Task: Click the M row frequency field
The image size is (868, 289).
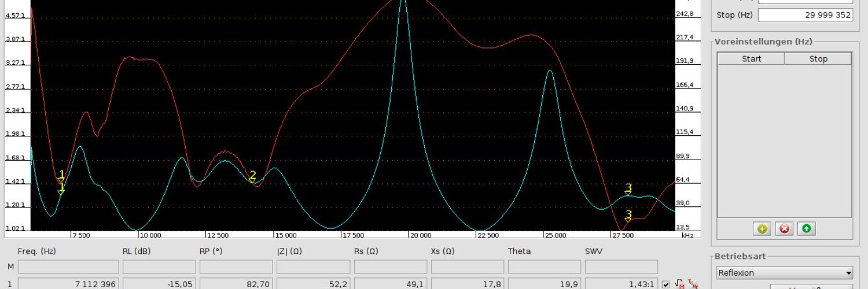Action: [68, 266]
